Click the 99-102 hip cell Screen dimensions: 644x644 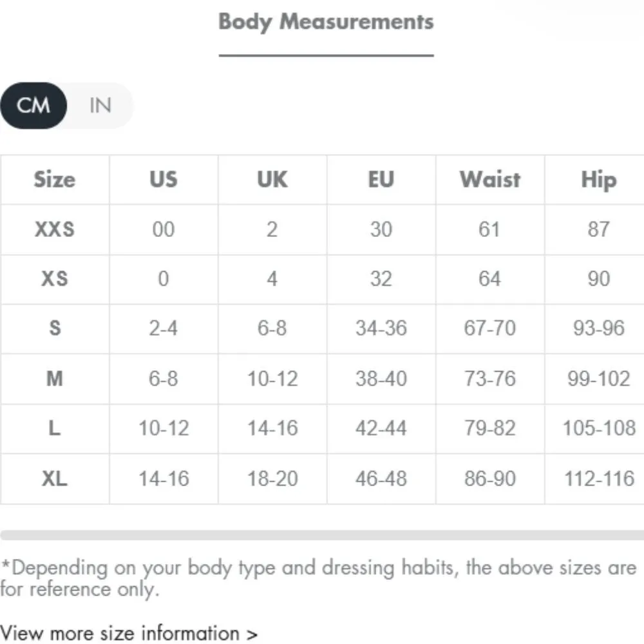pos(598,378)
